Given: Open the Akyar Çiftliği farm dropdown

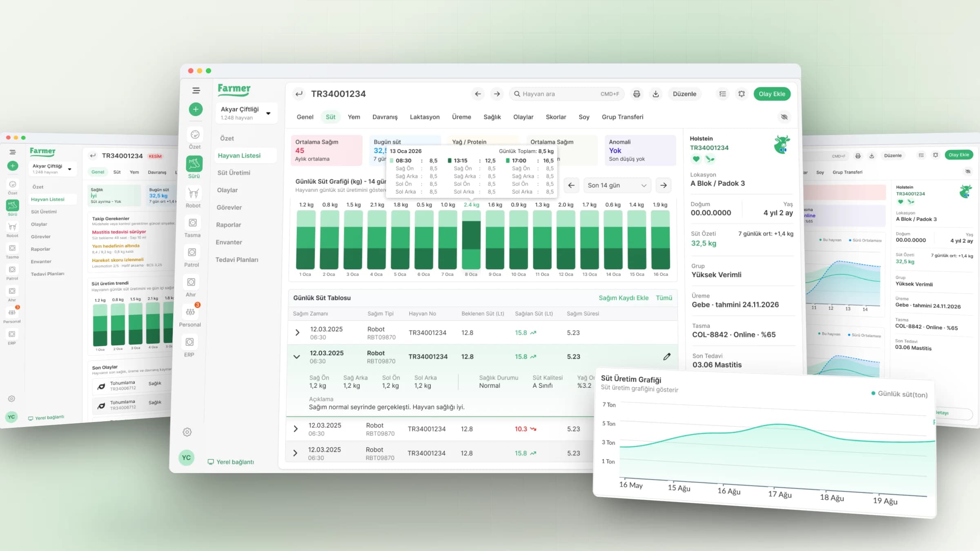Looking at the screenshot, I should click(x=246, y=113).
